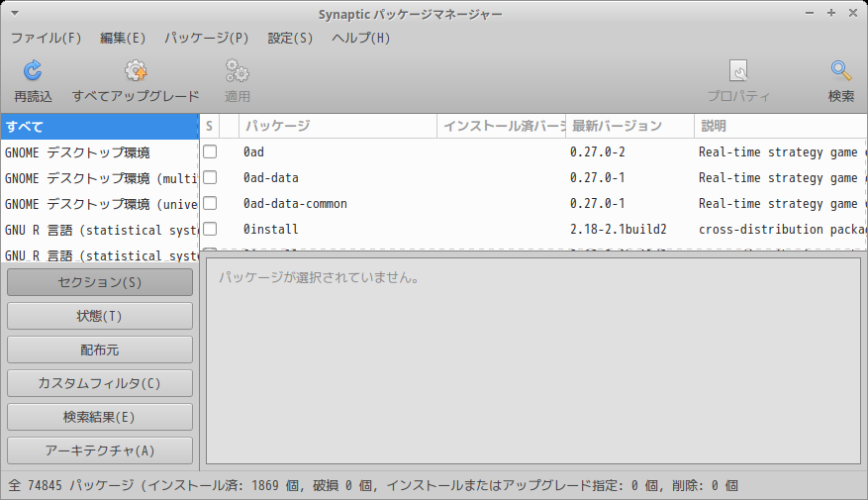The width and height of the screenshot is (868, 500).
Task: Sort by 最新バージョン column header
Action: tap(629, 127)
